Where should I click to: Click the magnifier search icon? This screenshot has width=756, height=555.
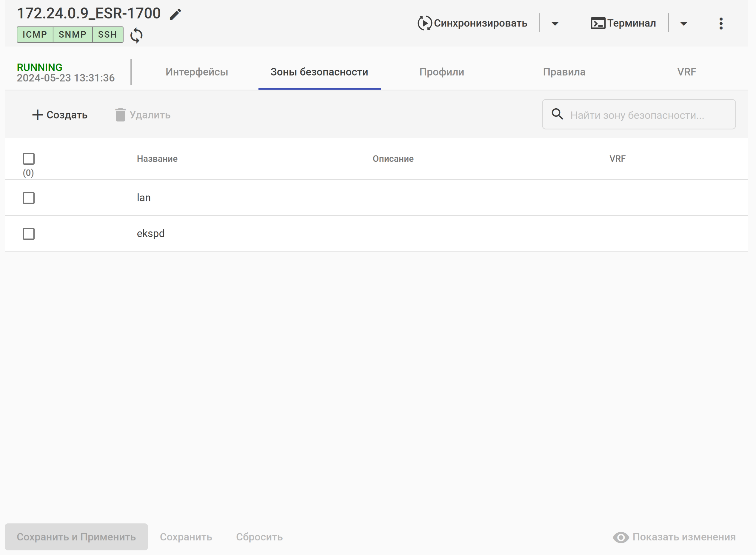557,114
